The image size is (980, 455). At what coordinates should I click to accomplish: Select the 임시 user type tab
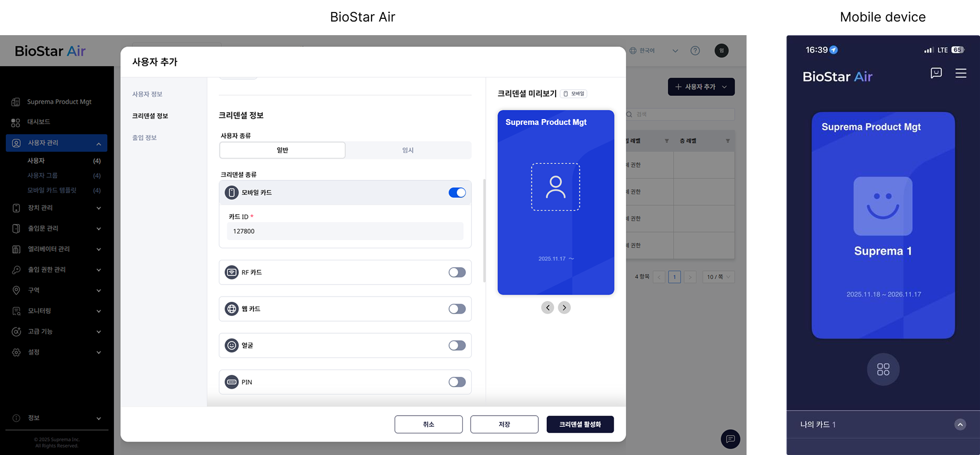pos(408,150)
